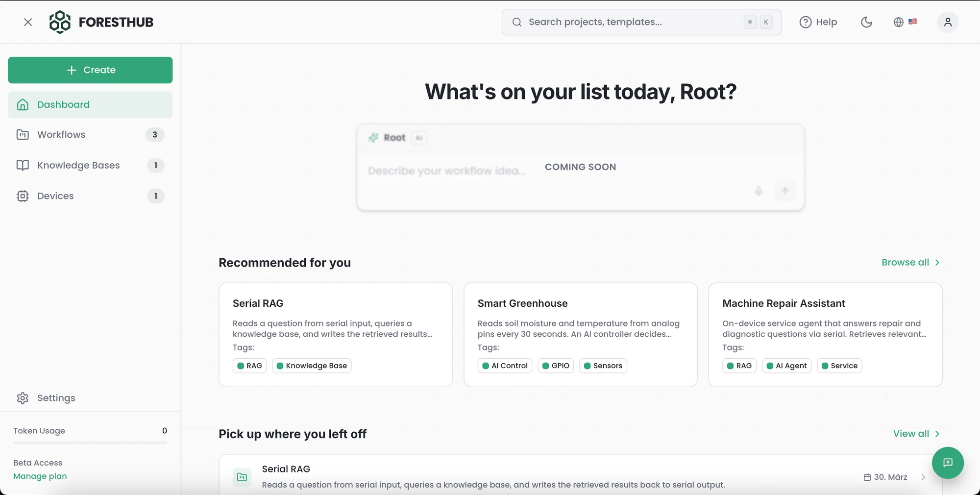Screen dimensions: 980x495
Task: Click the Devices chip icon
Action: point(23,196)
